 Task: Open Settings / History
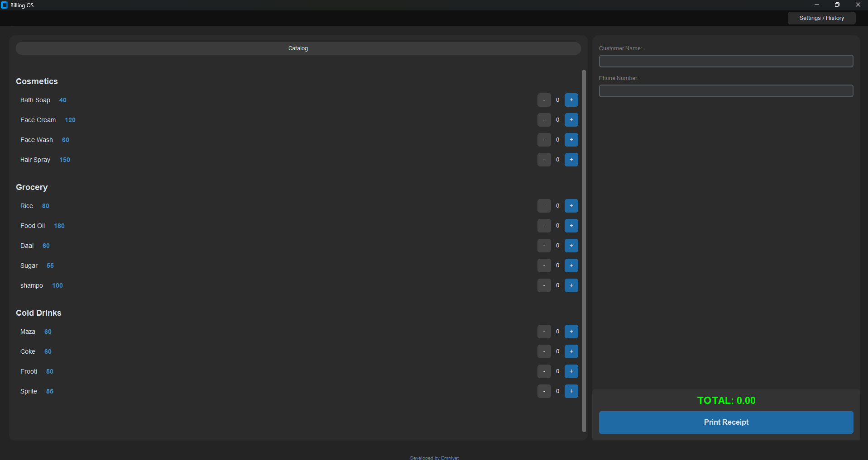pos(821,18)
